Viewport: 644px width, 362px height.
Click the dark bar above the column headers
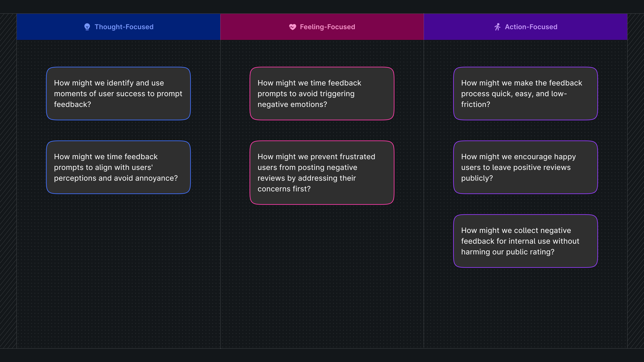tap(322, 7)
